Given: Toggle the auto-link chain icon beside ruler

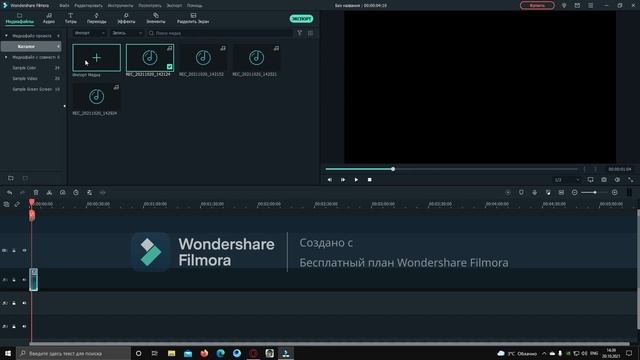Looking at the screenshot, I should pyautogui.click(x=17, y=204).
